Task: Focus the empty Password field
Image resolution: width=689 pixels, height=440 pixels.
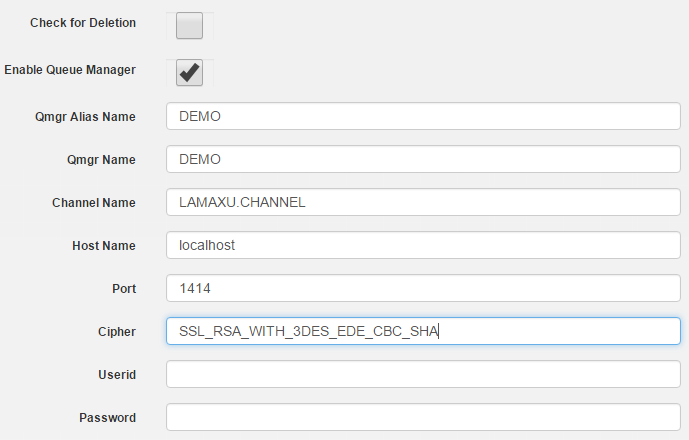Action: [x=423, y=417]
